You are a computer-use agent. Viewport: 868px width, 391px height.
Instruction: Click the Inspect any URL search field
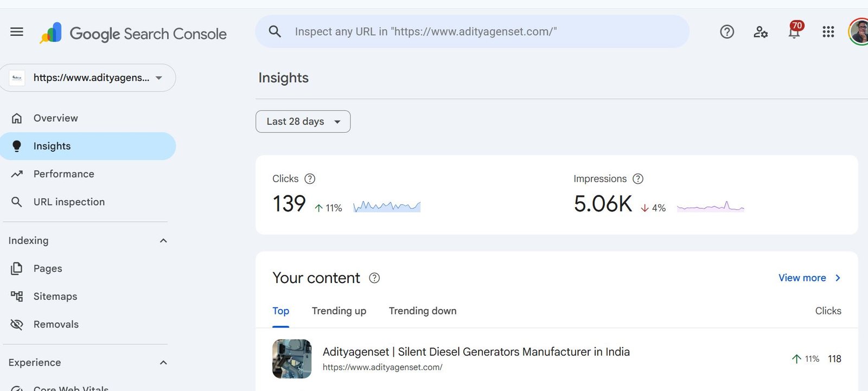click(473, 31)
